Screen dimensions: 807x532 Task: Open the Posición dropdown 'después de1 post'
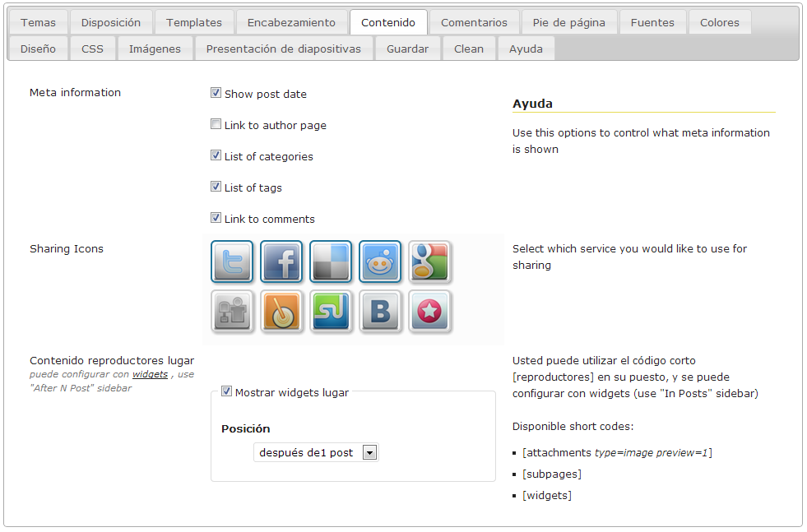pos(316,453)
